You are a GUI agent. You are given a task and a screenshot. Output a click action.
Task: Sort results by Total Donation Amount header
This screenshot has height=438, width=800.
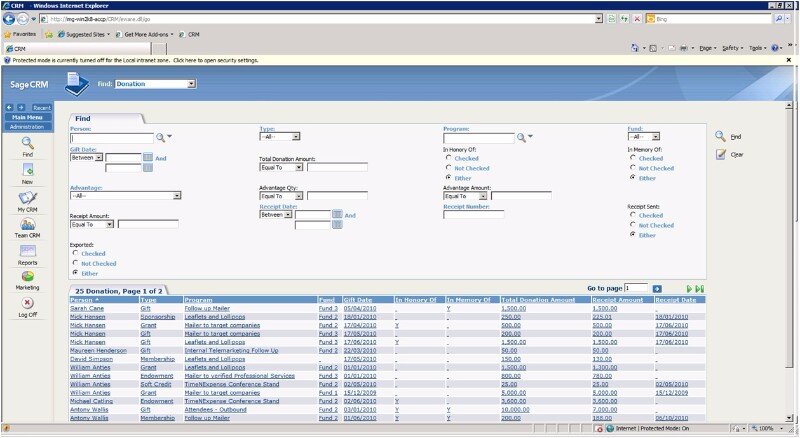click(538, 299)
